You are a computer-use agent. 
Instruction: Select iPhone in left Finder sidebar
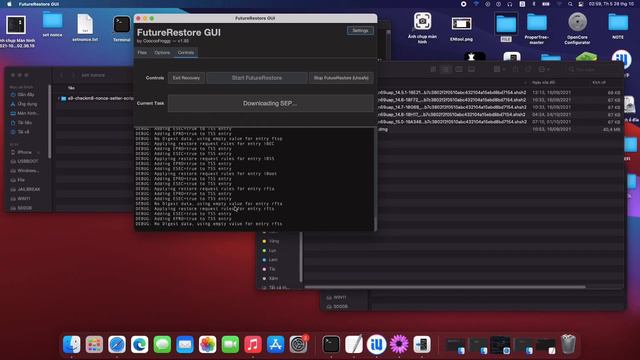coord(24,152)
